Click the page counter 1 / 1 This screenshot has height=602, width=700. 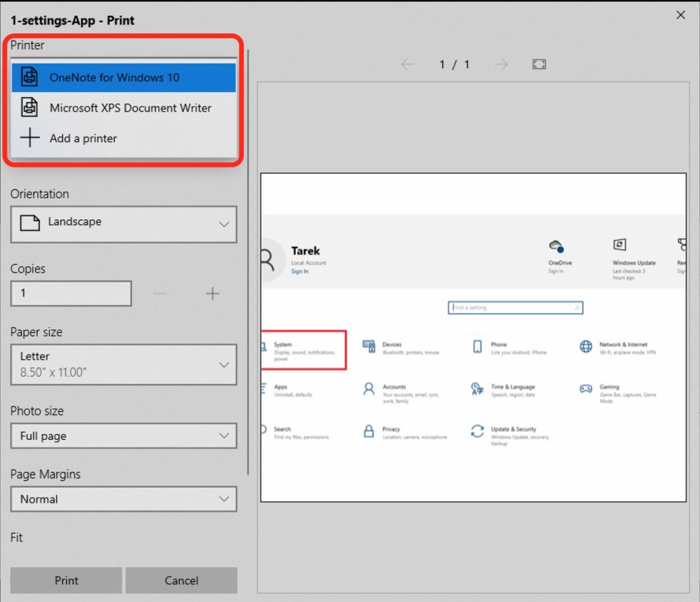coord(455,65)
